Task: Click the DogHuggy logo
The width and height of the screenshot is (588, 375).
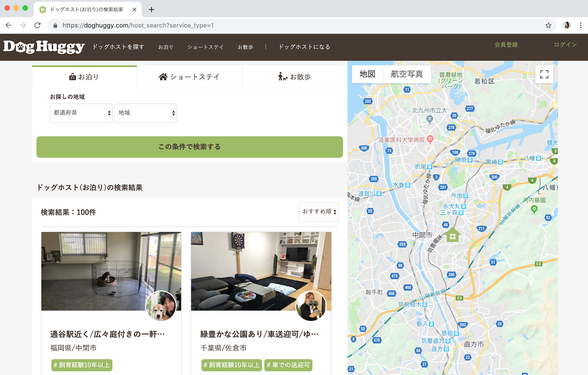Action: tap(44, 47)
